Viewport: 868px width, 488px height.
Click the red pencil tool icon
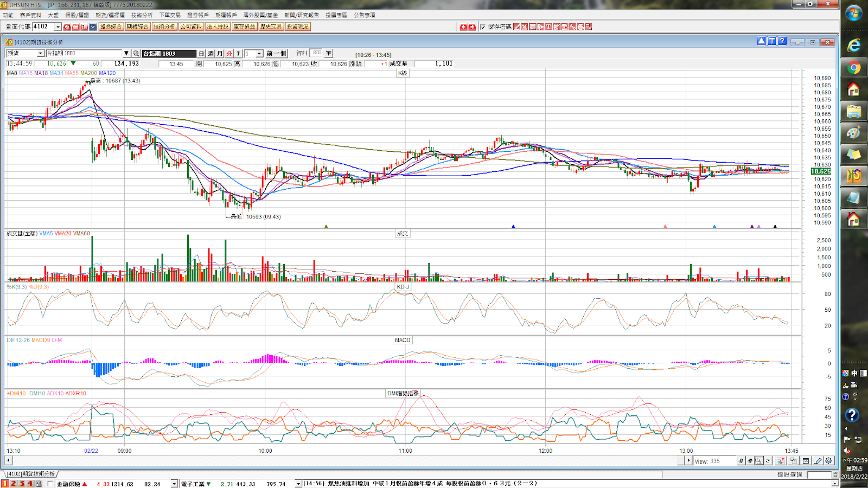pyautogui.click(x=517, y=27)
